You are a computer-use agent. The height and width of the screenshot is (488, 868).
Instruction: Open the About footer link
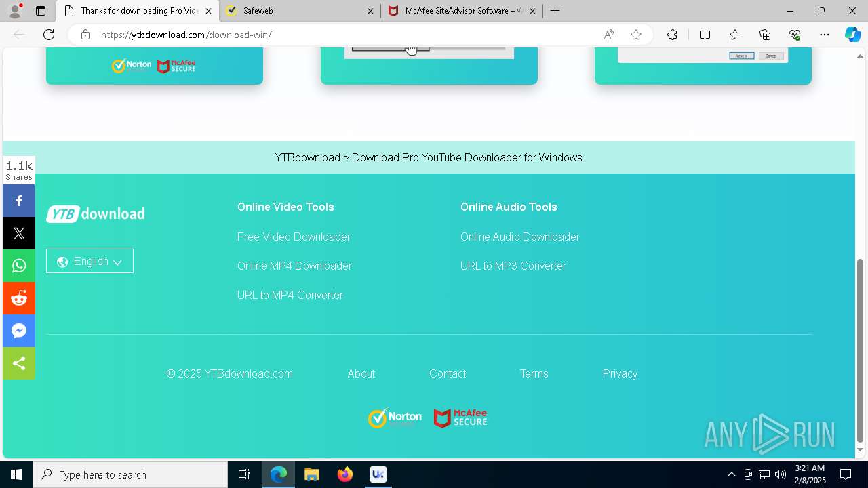(361, 373)
